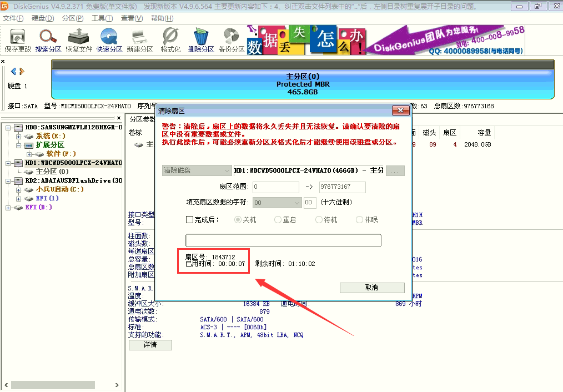Viewport: 563px width, 392px height.
Task: Select EFI(1) partition in tree
Action: (47, 198)
